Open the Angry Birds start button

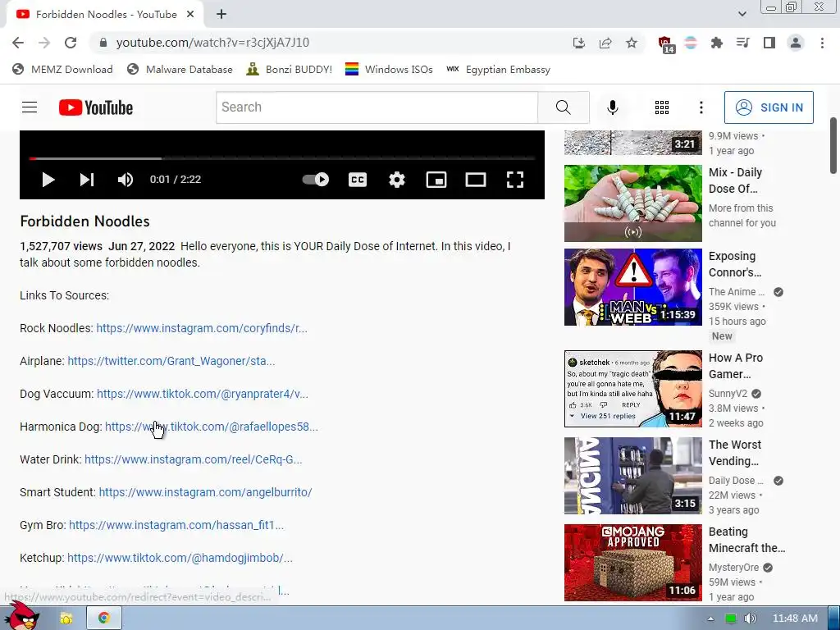coord(21,616)
